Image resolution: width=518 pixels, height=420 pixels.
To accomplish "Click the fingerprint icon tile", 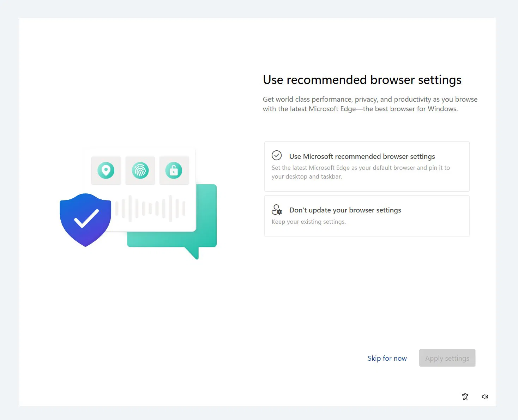I will pos(140,170).
